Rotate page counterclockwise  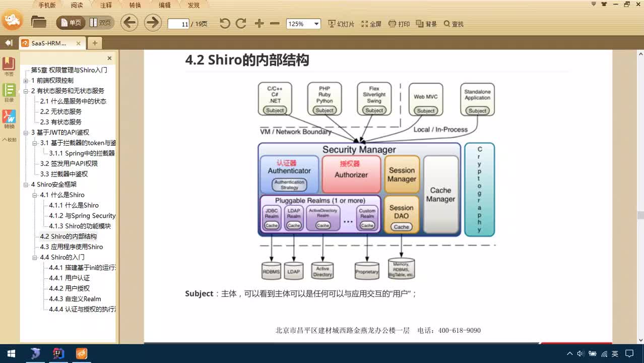[225, 23]
